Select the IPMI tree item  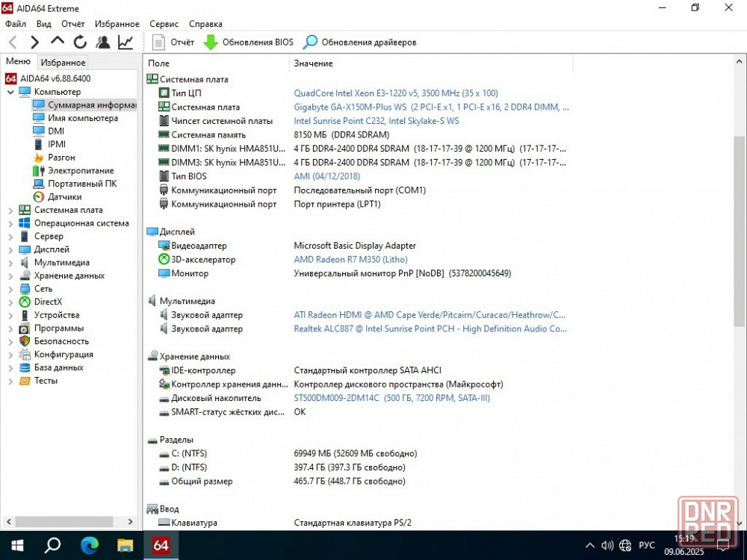(49, 144)
